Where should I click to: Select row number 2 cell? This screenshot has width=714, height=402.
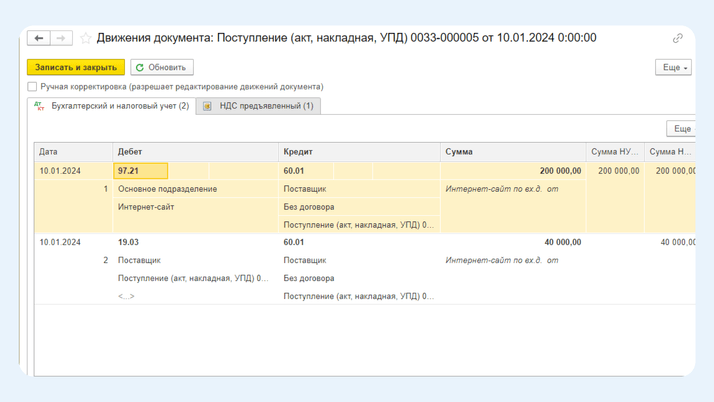coord(106,260)
